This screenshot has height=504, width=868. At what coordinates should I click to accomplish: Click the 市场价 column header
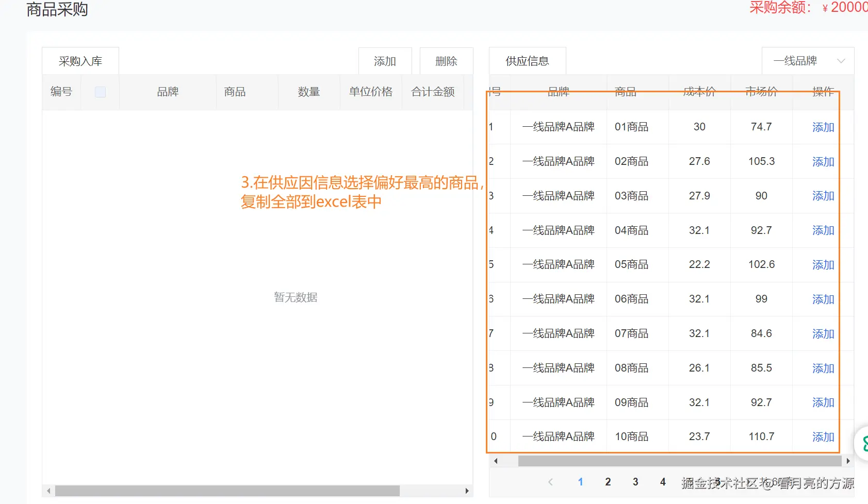coord(761,92)
